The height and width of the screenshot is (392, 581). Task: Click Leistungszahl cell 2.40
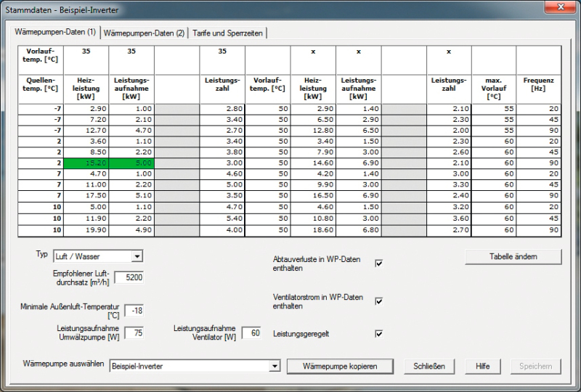point(449,195)
